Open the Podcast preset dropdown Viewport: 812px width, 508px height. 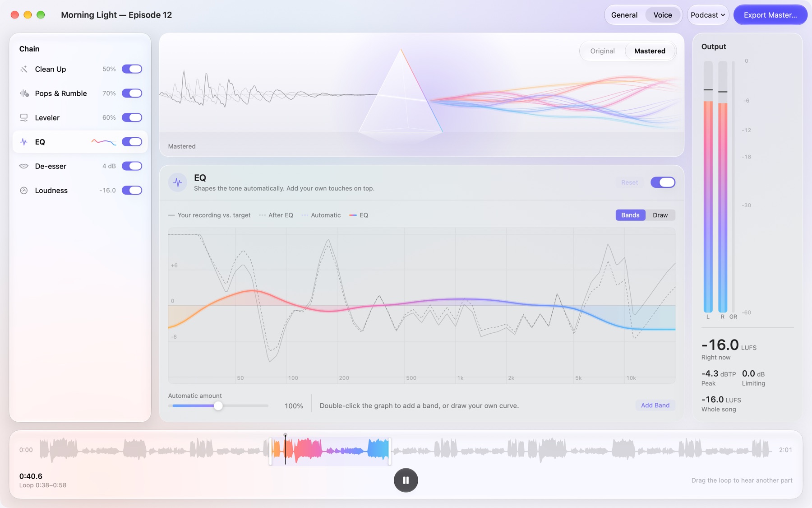point(708,15)
